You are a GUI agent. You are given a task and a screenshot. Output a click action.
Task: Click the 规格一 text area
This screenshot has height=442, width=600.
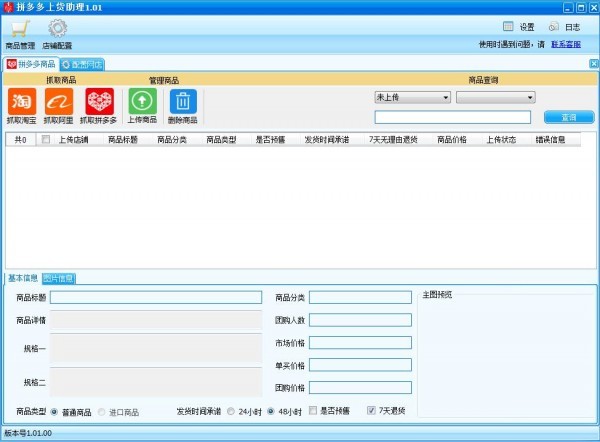pyautogui.click(x=156, y=348)
